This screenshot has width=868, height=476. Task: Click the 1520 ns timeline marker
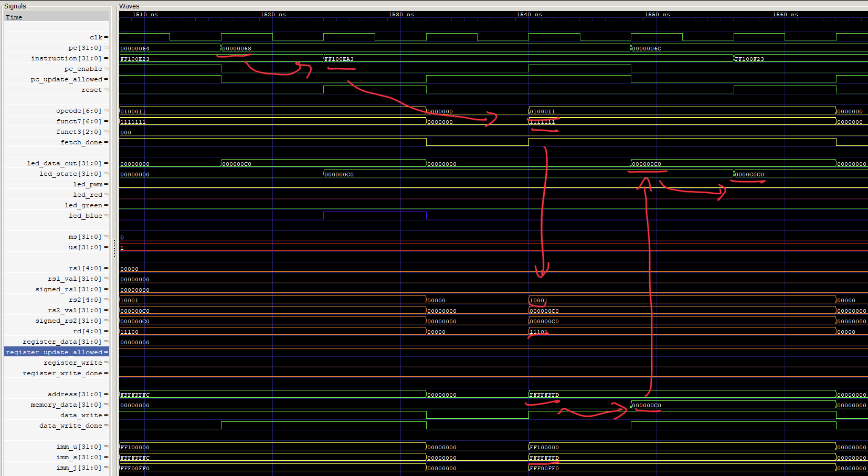coord(273,15)
